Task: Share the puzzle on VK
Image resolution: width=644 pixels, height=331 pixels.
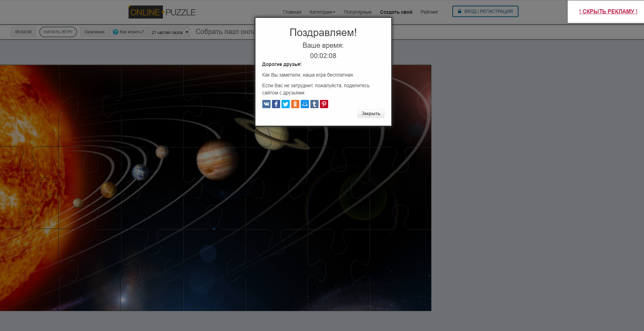Action: click(x=266, y=104)
